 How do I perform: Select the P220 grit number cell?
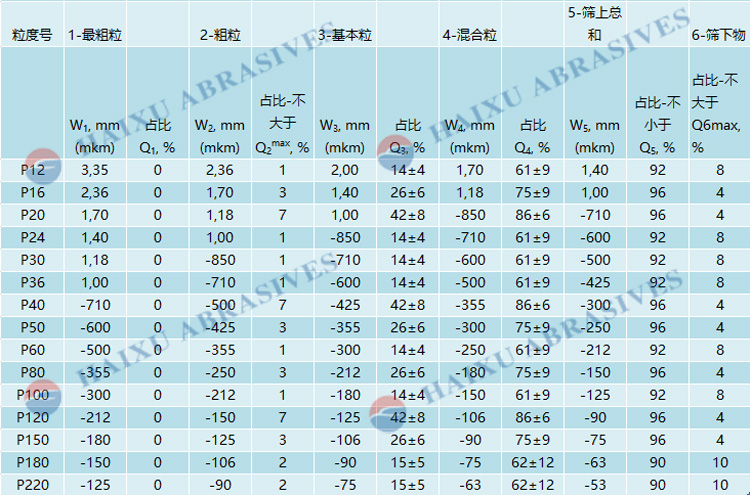pos(32,485)
